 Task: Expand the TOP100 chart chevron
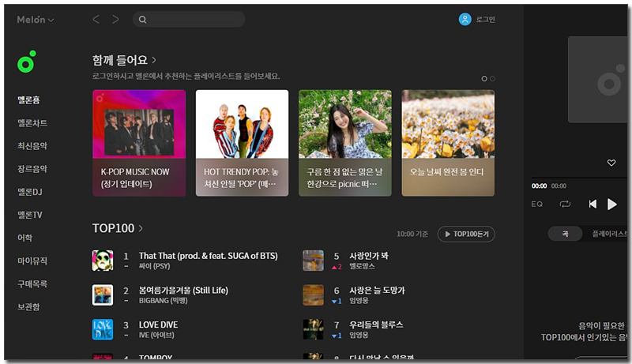(x=141, y=228)
